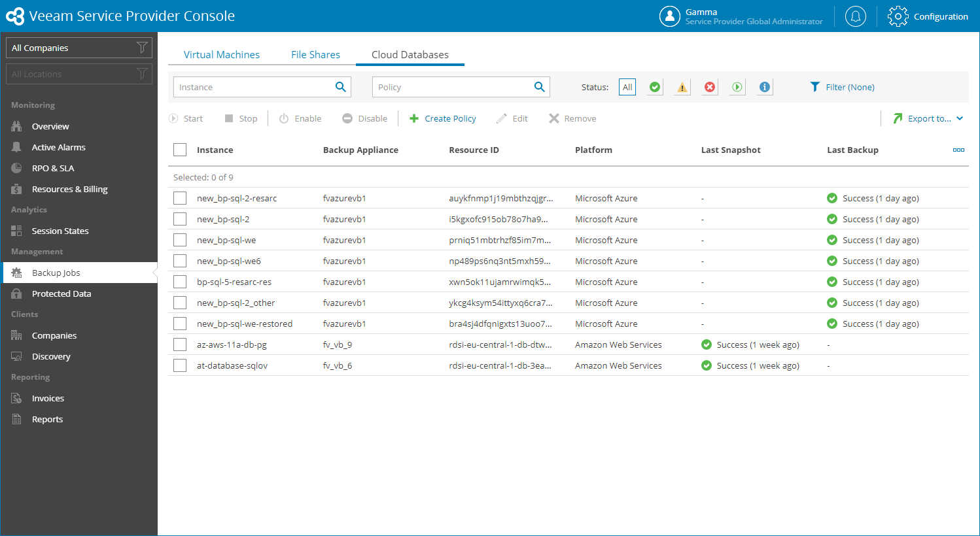980x536 pixels.
Task: Switch to the File Shares tab
Action: [x=315, y=55]
